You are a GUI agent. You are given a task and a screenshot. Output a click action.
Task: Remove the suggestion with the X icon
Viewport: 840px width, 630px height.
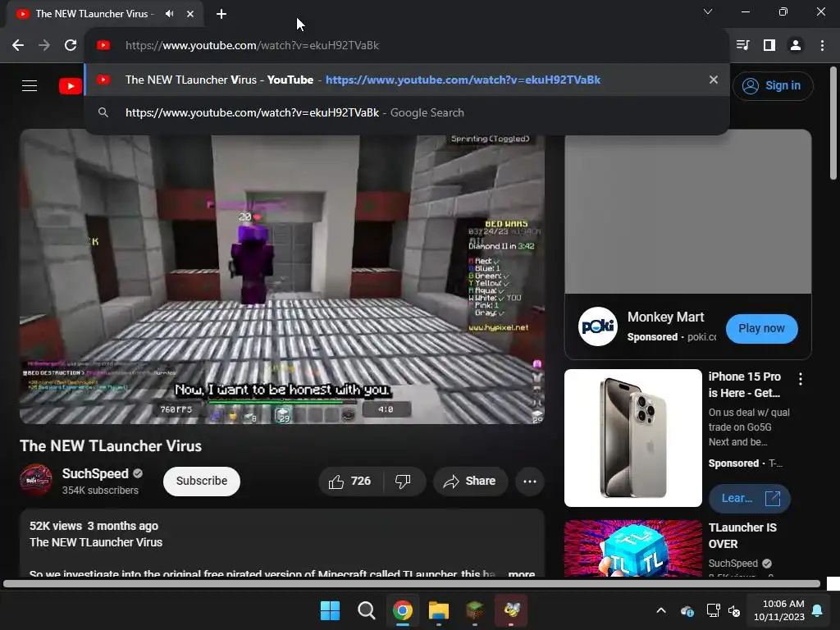(714, 80)
